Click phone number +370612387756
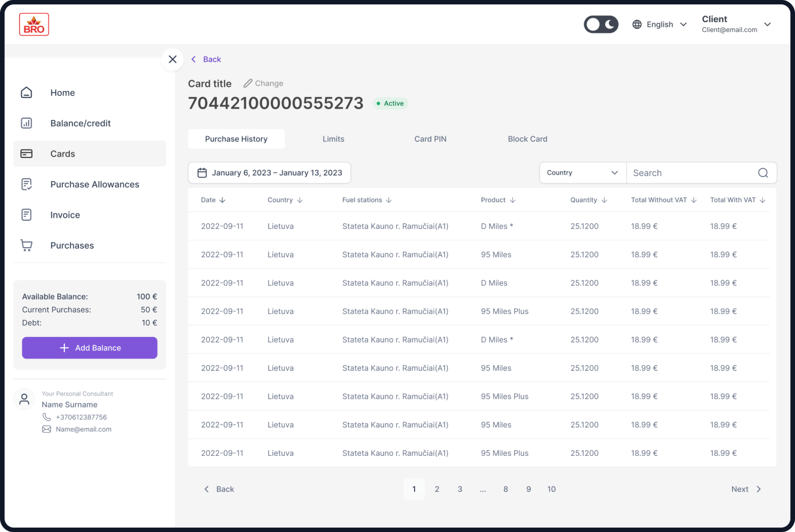This screenshot has height=532, width=795. click(x=81, y=417)
